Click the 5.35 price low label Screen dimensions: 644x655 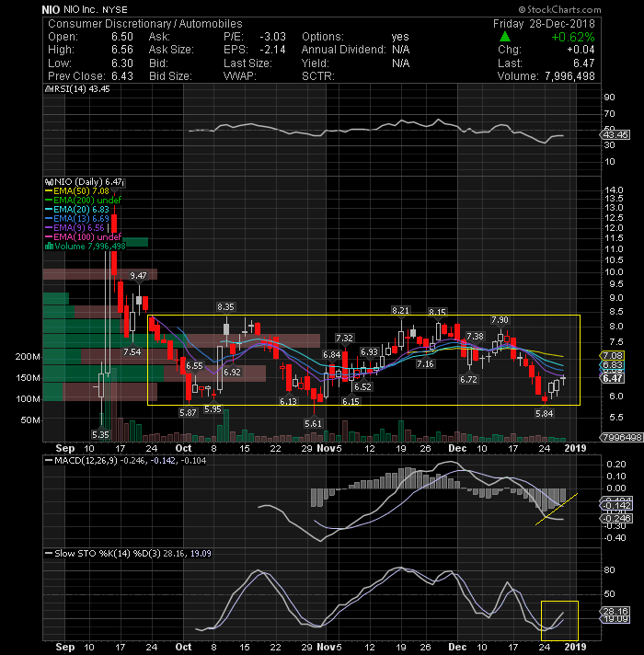pos(100,435)
